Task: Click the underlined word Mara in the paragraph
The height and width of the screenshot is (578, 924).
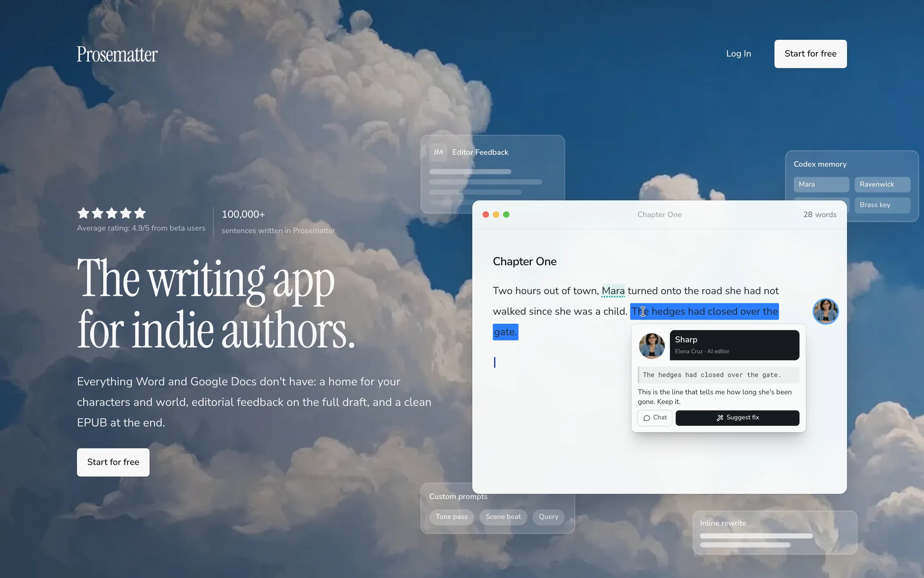Action: pyautogui.click(x=613, y=291)
